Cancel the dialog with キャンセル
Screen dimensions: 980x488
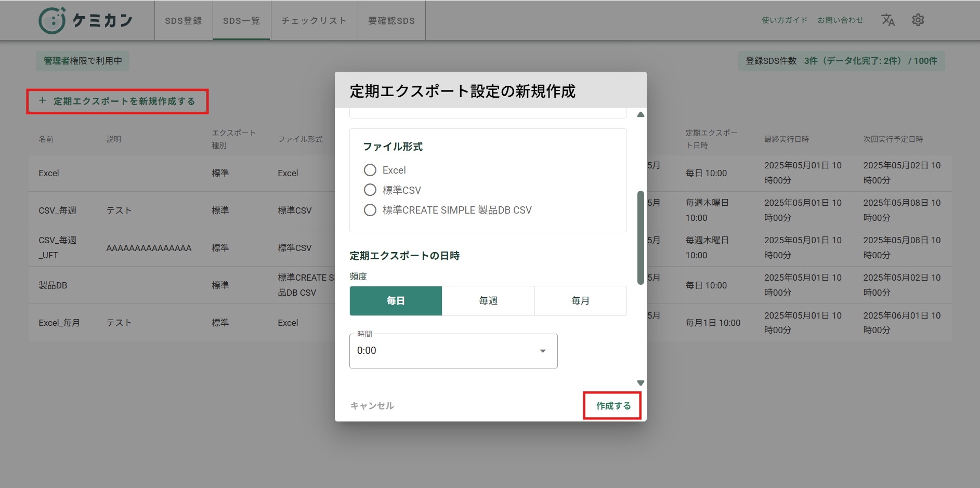click(372, 406)
